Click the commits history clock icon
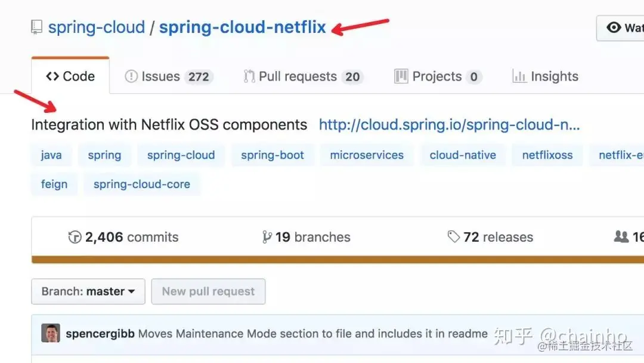 tap(75, 237)
